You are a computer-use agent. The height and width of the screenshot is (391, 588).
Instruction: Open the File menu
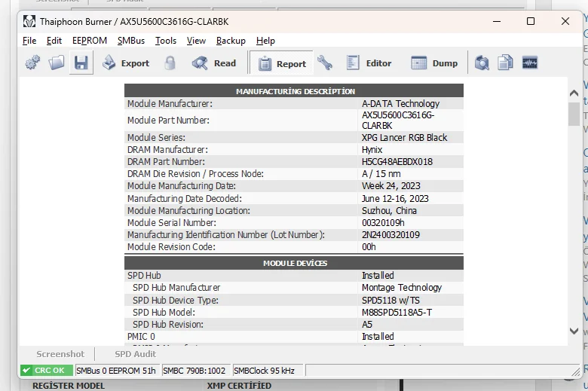pyautogui.click(x=29, y=41)
